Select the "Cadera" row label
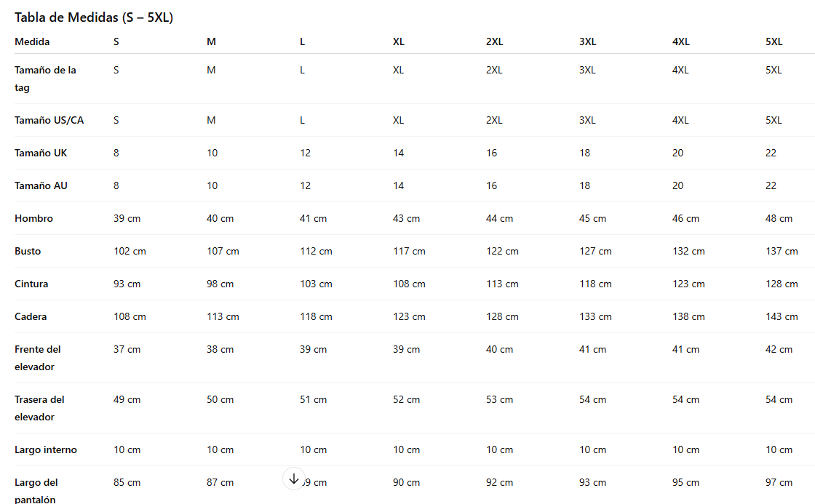The width and height of the screenshot is (815, 504). coord(31,316)
